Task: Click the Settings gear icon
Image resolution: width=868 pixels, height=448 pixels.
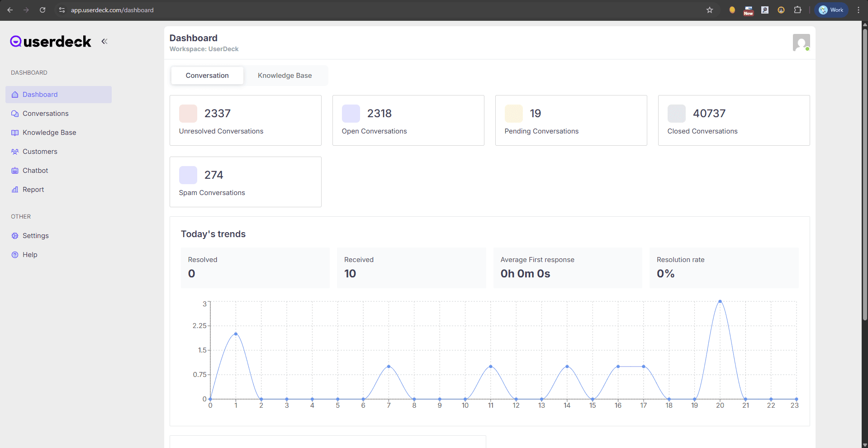Action: (15, 236)
